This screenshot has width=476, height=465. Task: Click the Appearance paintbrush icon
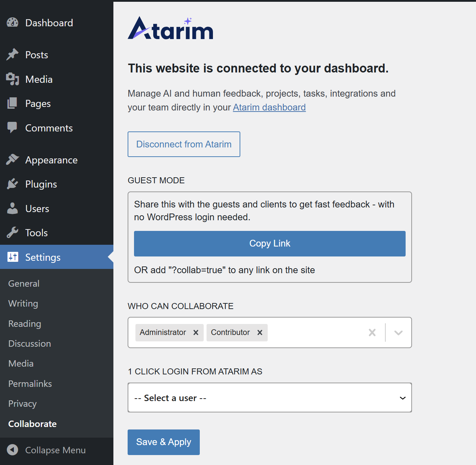coord(12,160)
